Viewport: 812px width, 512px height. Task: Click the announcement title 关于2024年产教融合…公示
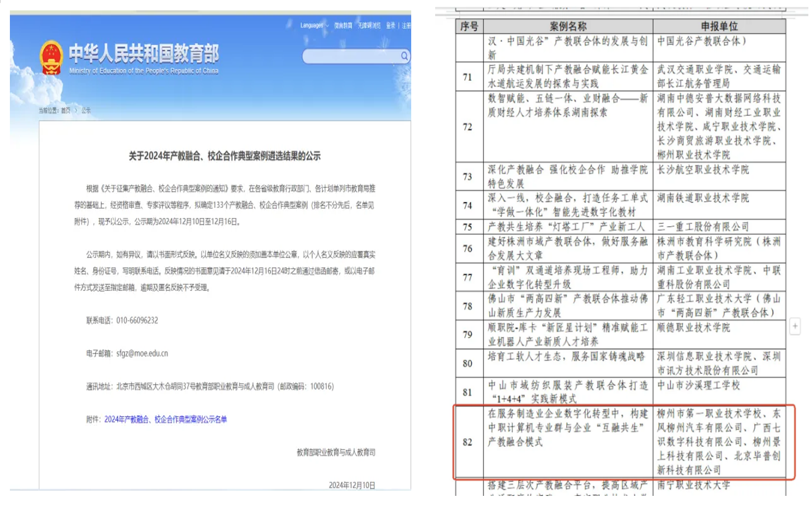pos(224,156)
